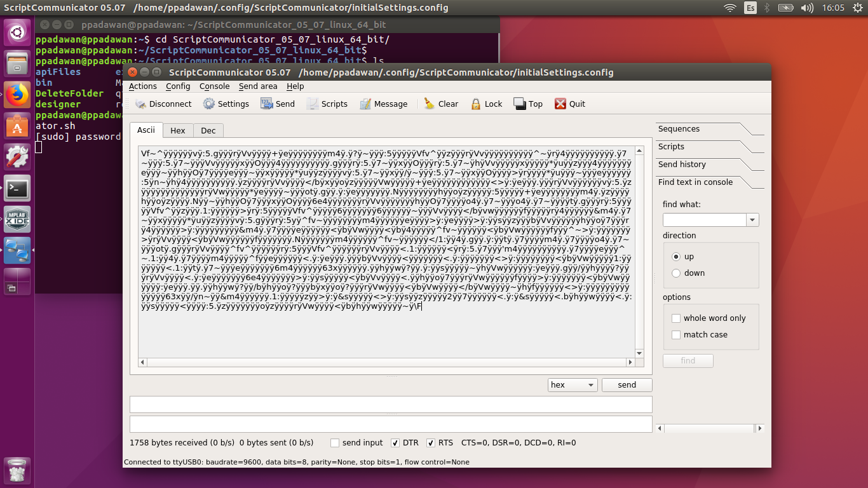Open the Config menu
868x488 pixels.
(x=178, y=86)
